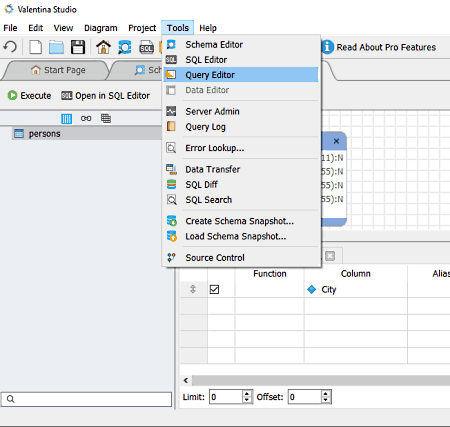The image size is (450, 427).
Task: Click the open folder toolbar icon
Action: (x=56, y=47)
